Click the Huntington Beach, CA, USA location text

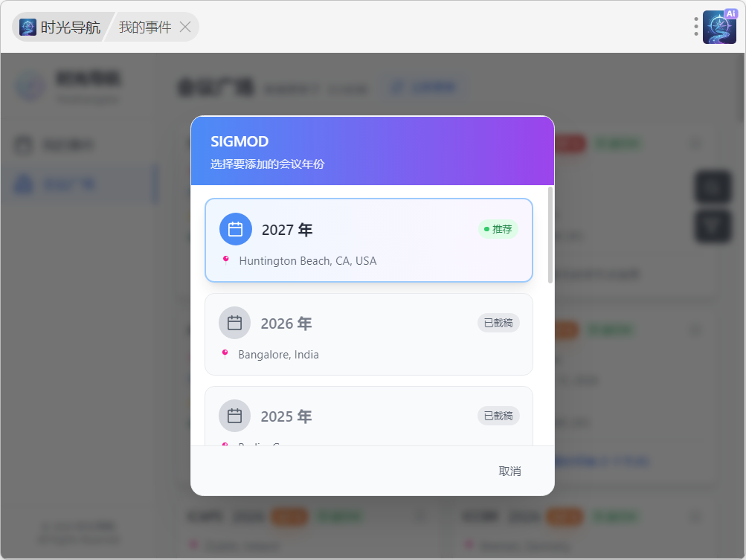(x=307, y=261)
